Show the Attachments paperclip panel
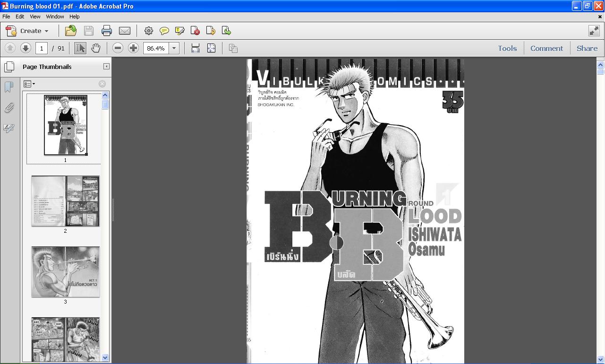Image resolution: width=605 pixels, height=364 pixels. (9, 108)
